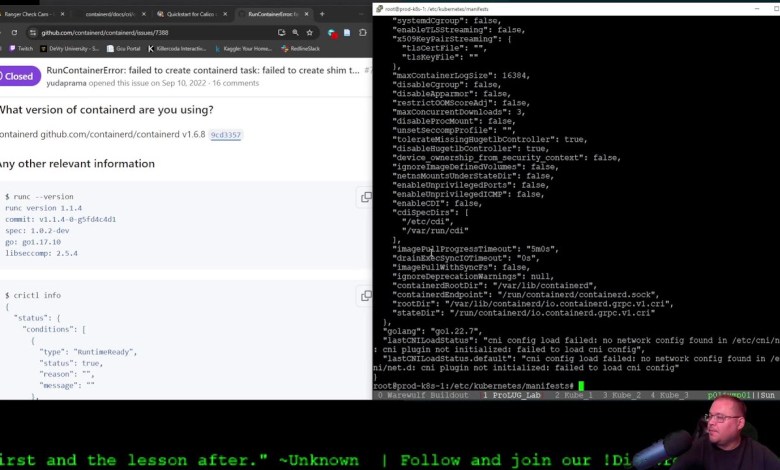The height and width of the screenshot is (470, 780).
Task: Select the RunContainerError tab
Action: click(x=273, y=14)
